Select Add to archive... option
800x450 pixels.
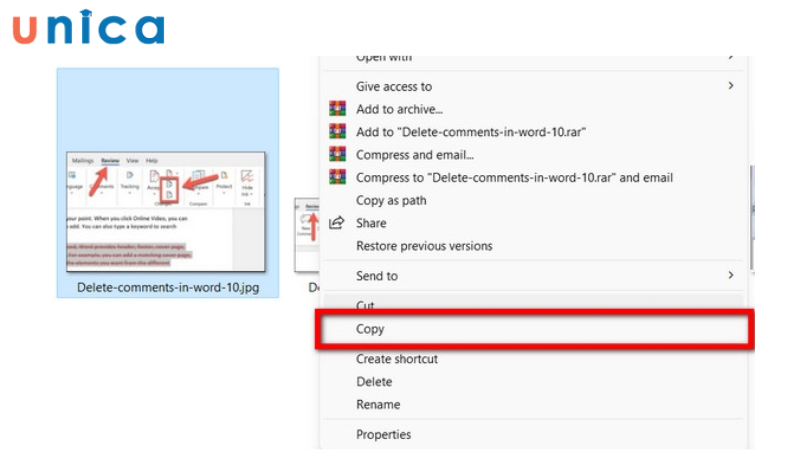534,109
